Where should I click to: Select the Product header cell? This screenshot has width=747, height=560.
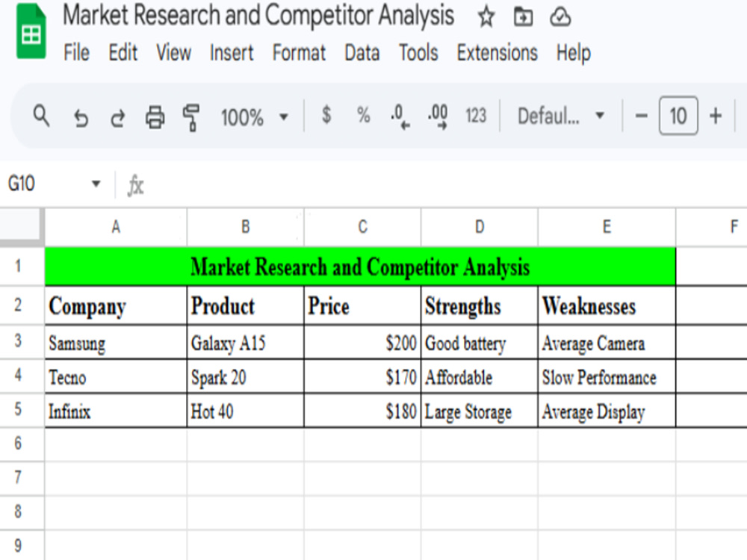(245, 305)
